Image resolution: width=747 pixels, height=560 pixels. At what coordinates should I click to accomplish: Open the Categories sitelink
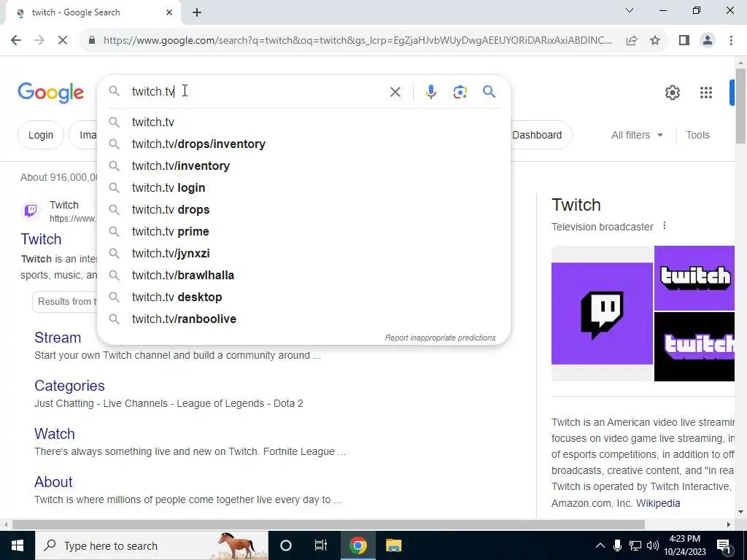[x=69, y=385]
